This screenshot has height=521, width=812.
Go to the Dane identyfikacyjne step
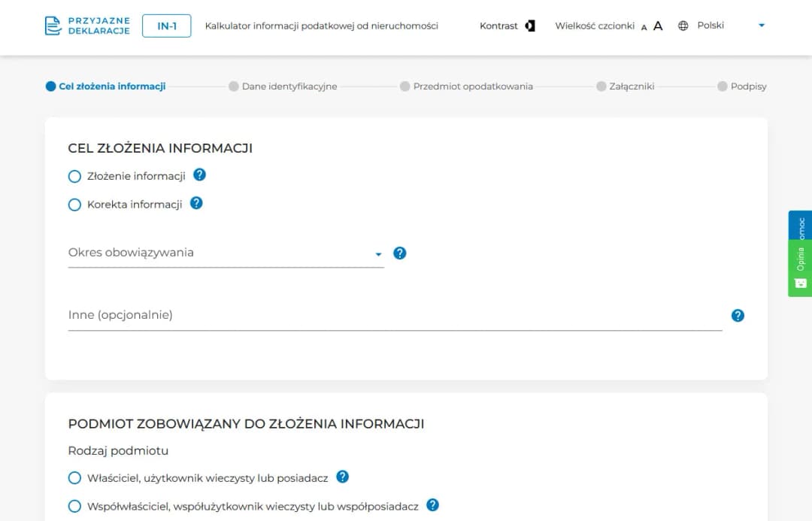click(x=289, y=86)
